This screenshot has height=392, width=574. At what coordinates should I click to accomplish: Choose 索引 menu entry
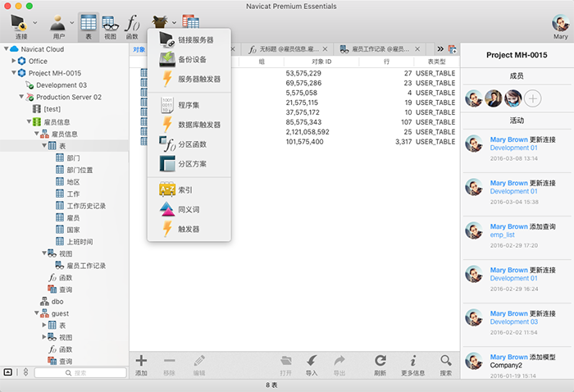point(189,190)
